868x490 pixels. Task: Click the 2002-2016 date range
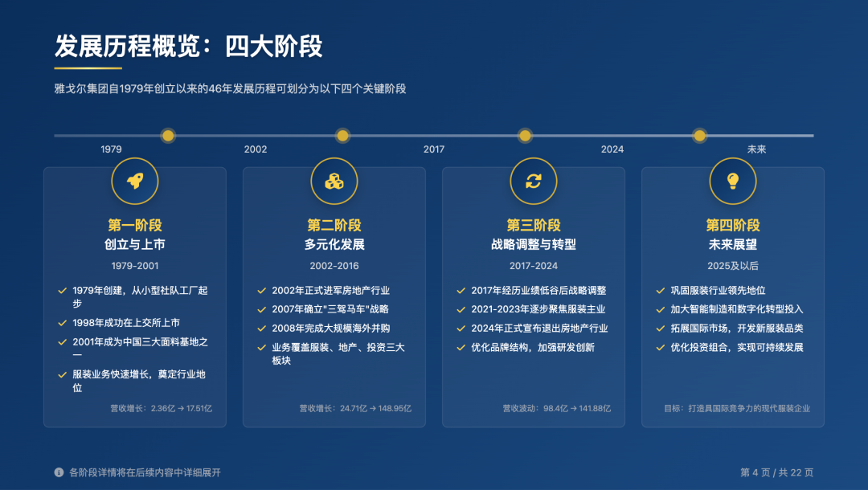(334, 266)
